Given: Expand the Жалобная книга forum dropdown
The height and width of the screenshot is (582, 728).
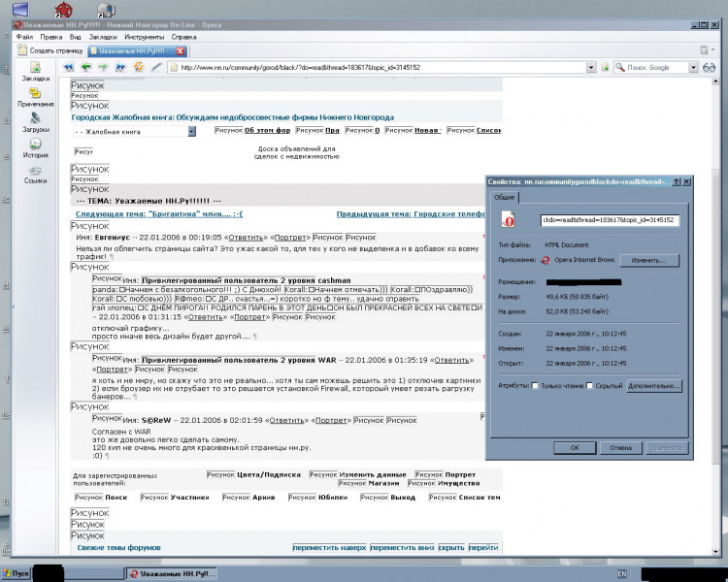Looking at the screenshot, I should pos(192,131).
